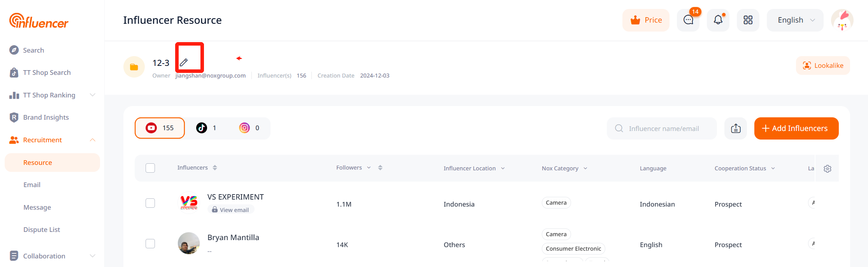Open Brand Insights in sidebar
868x267 pixels.
46,117
